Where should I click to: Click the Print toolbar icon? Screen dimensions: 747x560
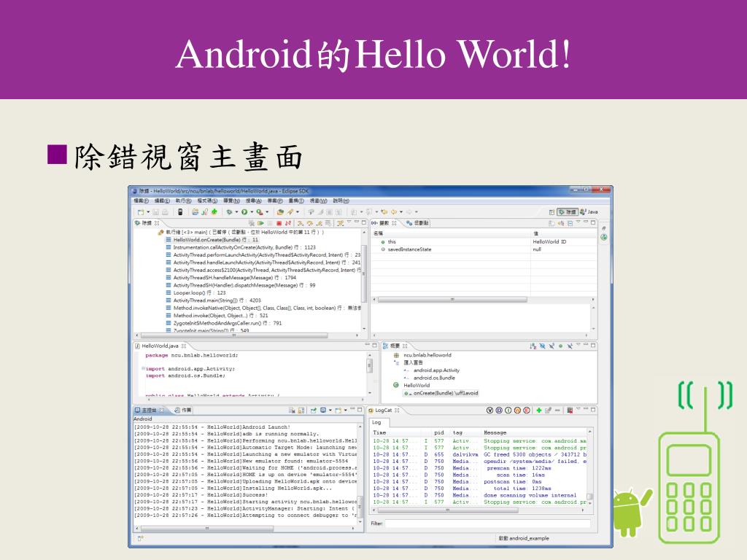tap(165, 212)
